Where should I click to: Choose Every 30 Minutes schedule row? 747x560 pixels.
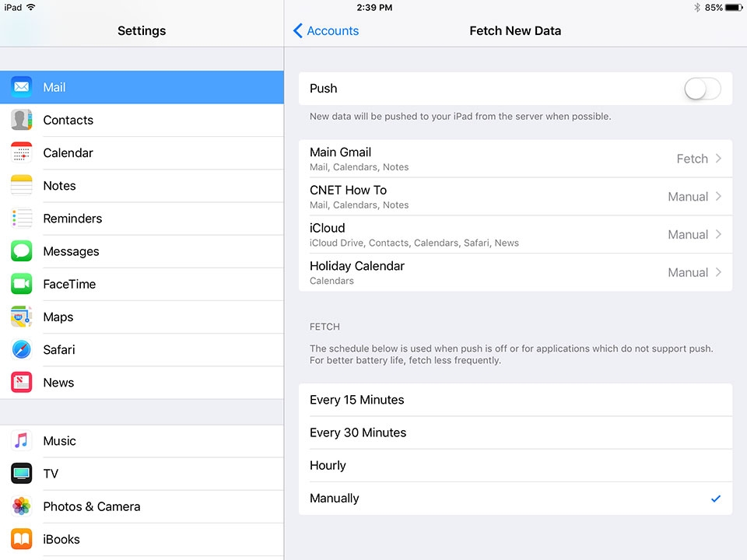tap(515, 432)
